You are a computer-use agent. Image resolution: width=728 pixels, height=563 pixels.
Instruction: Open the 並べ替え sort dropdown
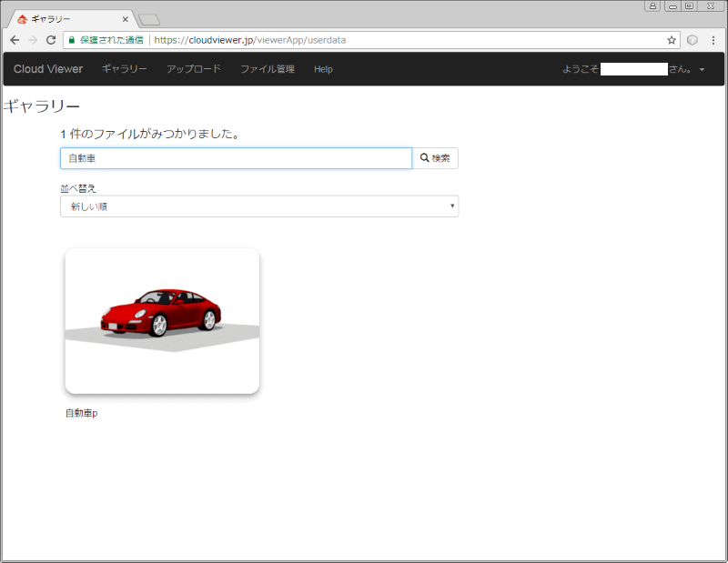259,206
